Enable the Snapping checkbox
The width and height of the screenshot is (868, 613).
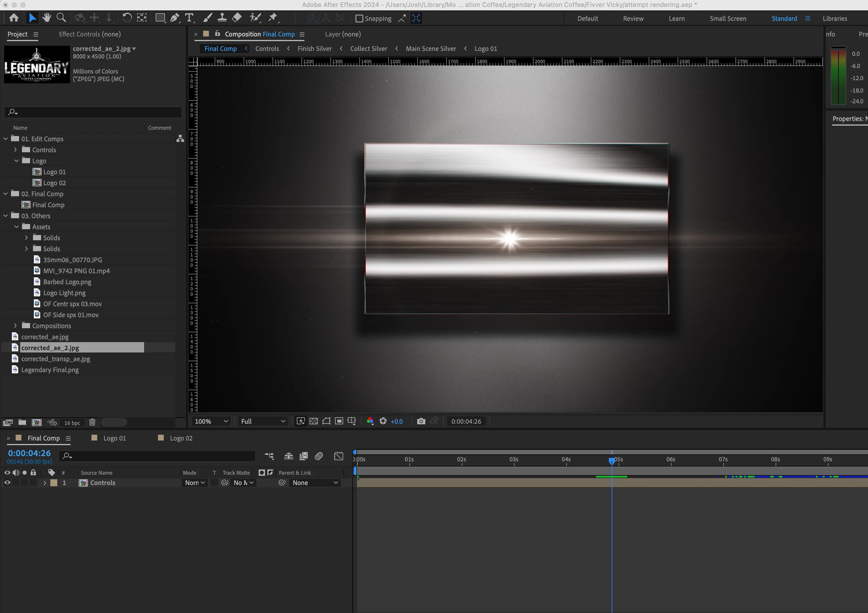[359, 19]
